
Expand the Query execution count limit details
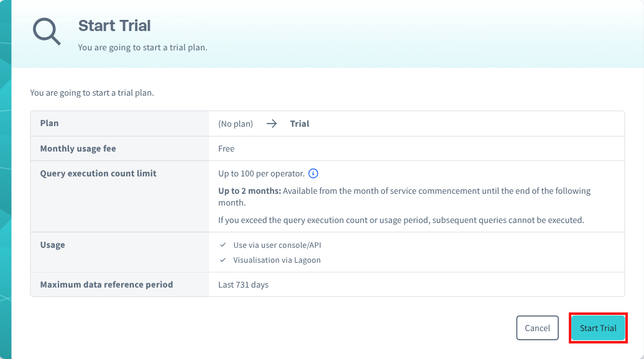pyautogui.click(x=98, y=173)
